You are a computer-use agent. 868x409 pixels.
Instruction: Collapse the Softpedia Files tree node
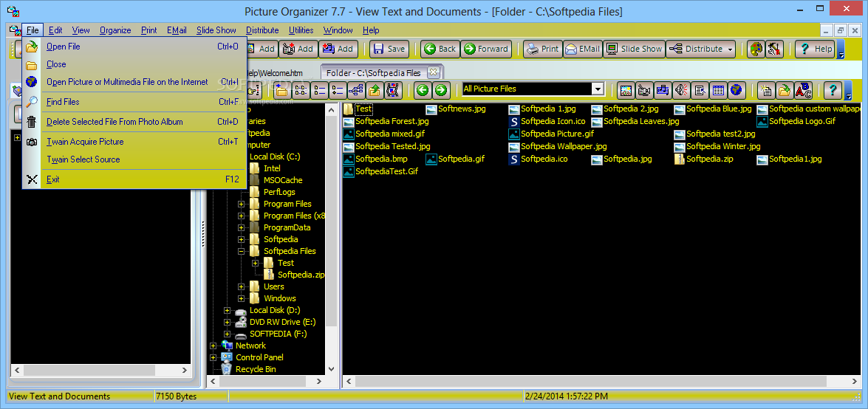[242, 251]
